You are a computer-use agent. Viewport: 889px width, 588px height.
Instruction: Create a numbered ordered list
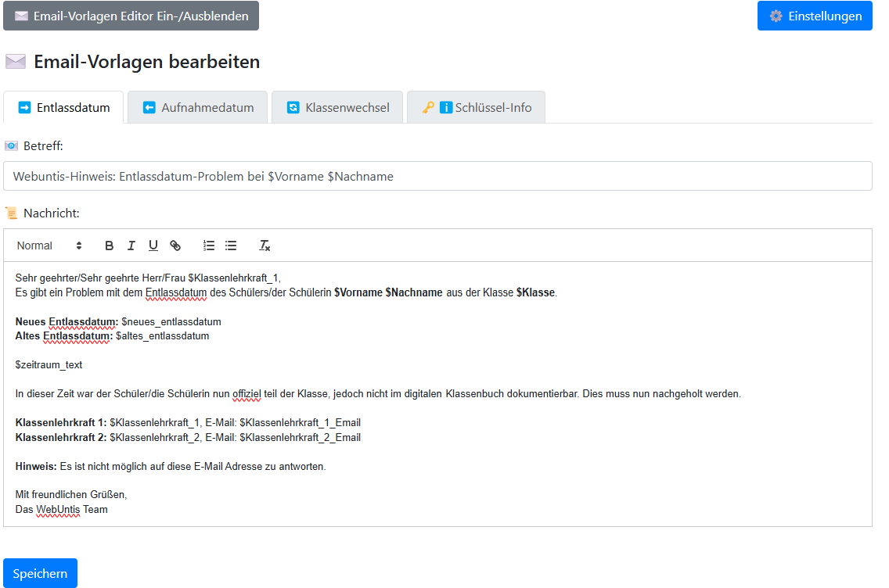click(209, 246)
